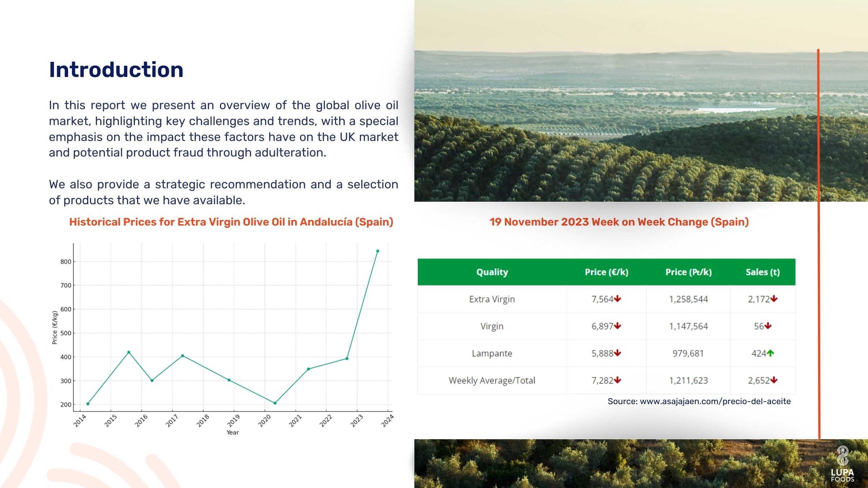
Task: Click the paragraph starting 'In this report'
Action: (224, 129)
